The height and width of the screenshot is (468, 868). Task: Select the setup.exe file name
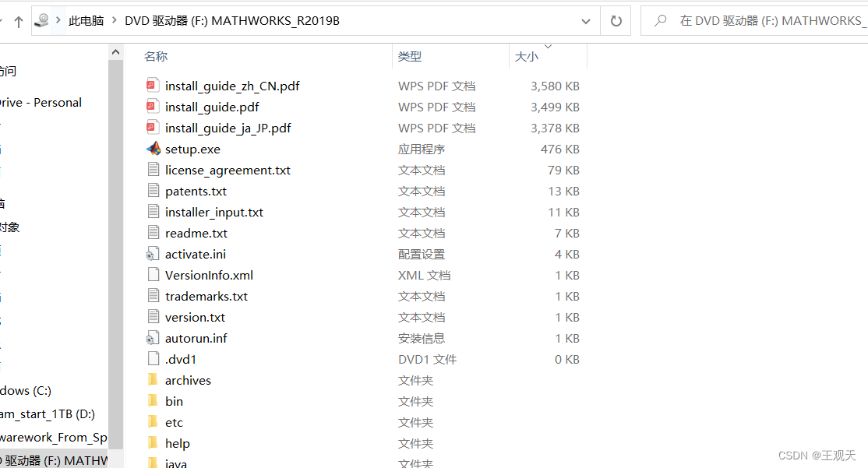[x=192, y=150]
